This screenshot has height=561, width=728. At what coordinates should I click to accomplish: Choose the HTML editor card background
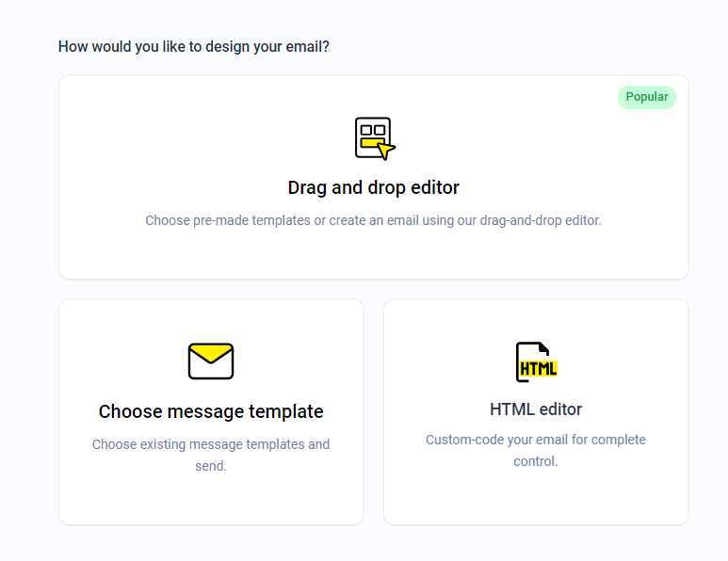(x=536, y=412)
